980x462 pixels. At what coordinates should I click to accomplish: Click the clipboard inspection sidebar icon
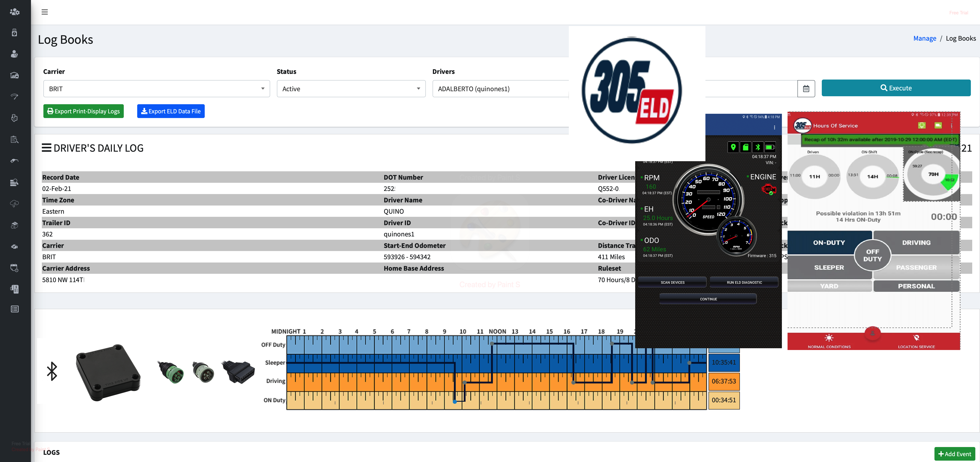coord(14,139)
